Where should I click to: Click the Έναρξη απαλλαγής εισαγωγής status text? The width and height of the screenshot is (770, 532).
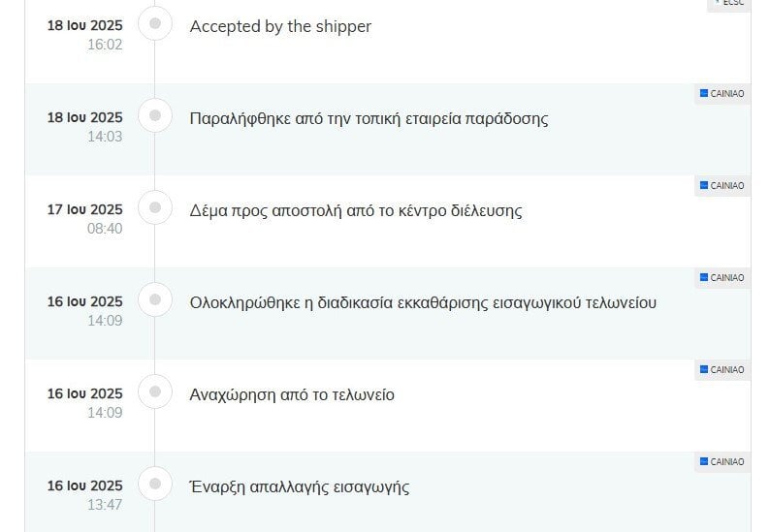[300, 487]
